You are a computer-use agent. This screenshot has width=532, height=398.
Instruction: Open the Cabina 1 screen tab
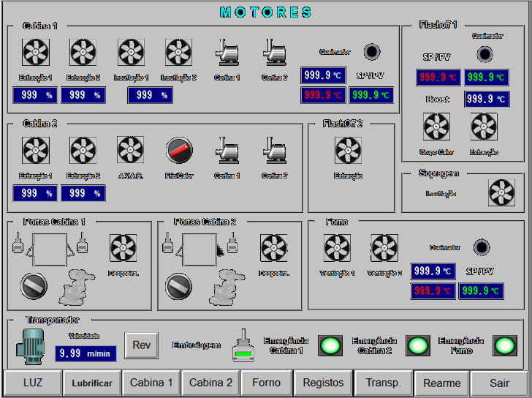point(151,383)
